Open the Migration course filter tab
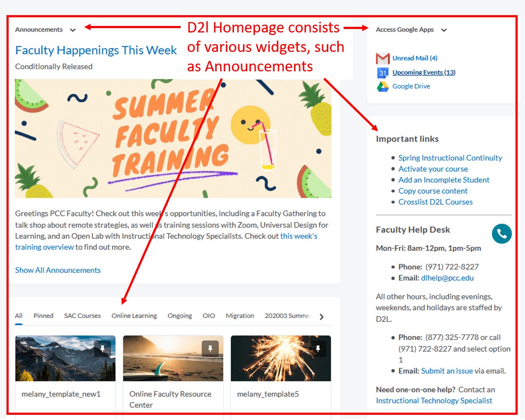This screenshot has width=525, height=420. click(x=240, y=316)
